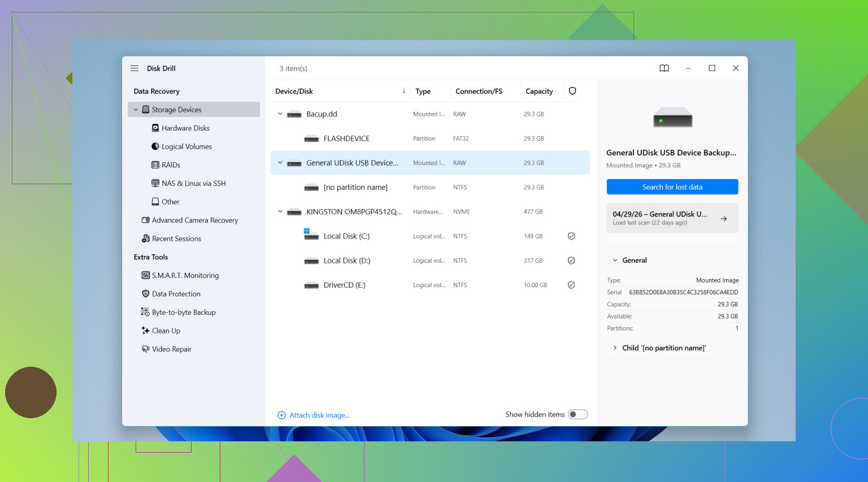Screen dimensions: 868x482
Task: Select RAIDs in sidebar
Action: [x=171, y=165]
